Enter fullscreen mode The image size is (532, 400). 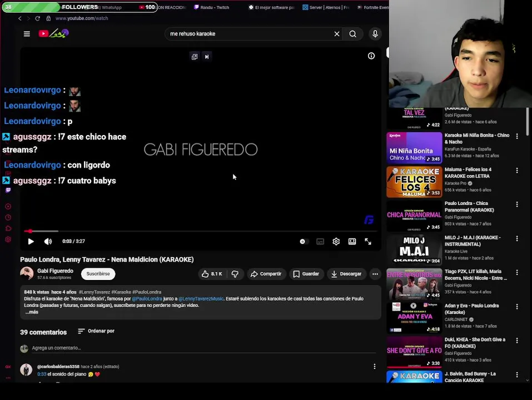[x=368, y=241]
